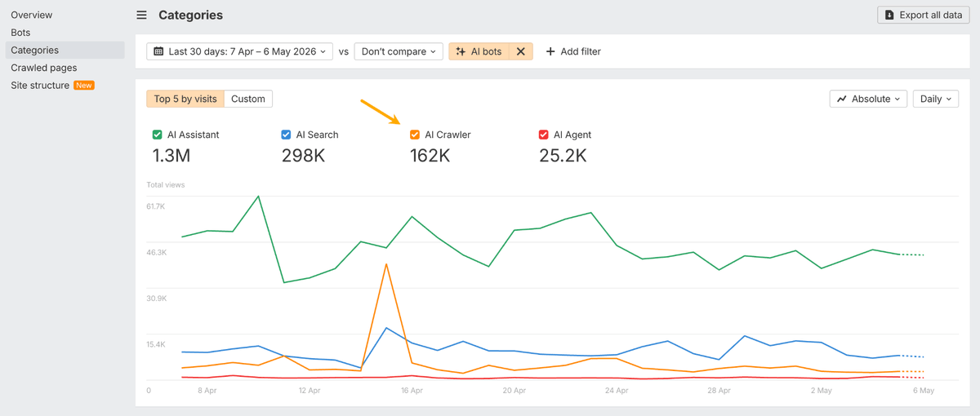Click the New badge next to Site structure
980x416 pixels.
84,85
